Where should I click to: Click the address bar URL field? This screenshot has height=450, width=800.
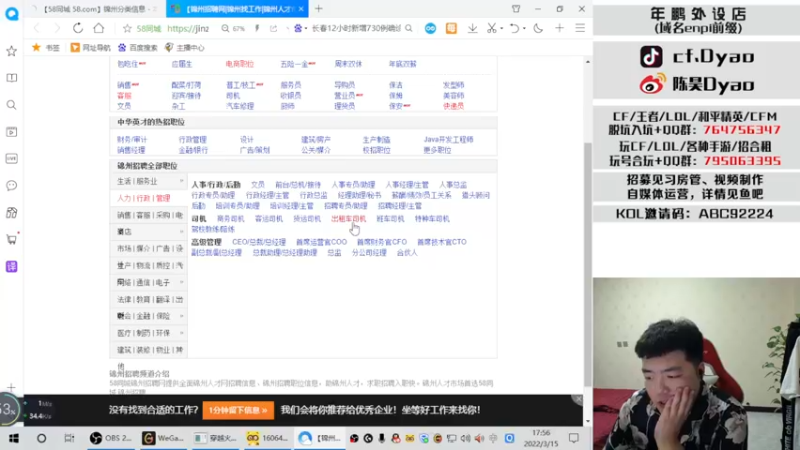(x=188, y=29)
